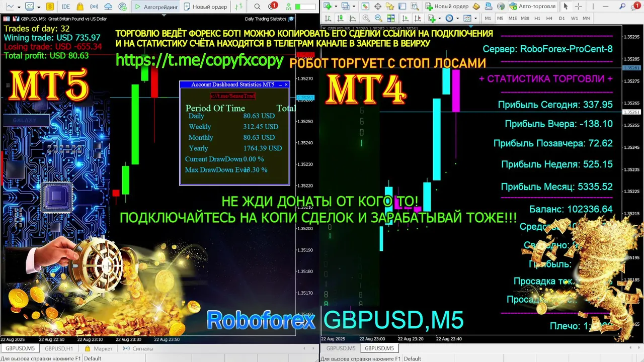Zoom out on the MT4 chart
The height and width of the screenshot is (362, 644).
click(378, 18)
